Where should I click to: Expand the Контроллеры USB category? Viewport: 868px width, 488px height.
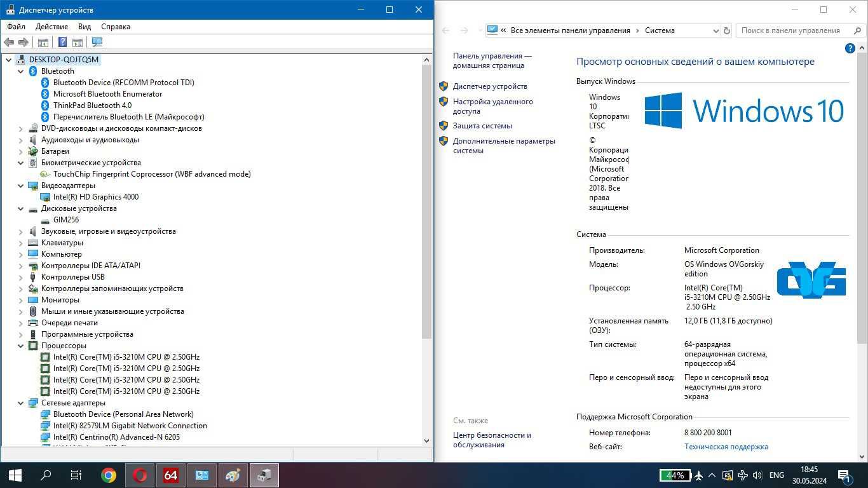pyautogui.click(x=21, y=277)
